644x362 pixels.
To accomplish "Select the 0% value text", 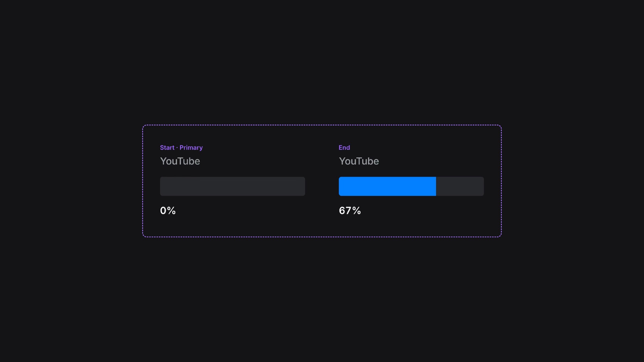I will click(x=168, y=210).
